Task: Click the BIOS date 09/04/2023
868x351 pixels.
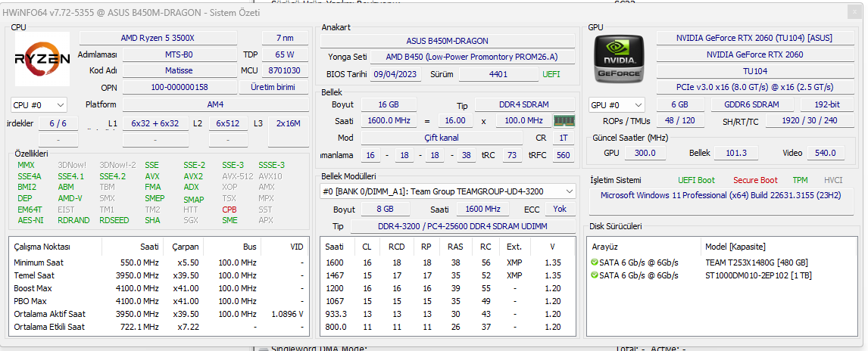Action: (x=396, y=74)
